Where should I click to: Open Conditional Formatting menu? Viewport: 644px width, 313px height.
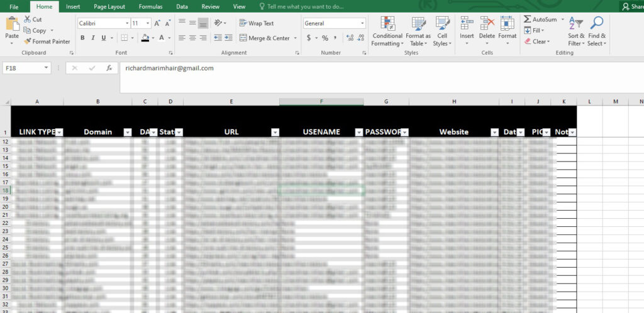[x=387, y=31]
